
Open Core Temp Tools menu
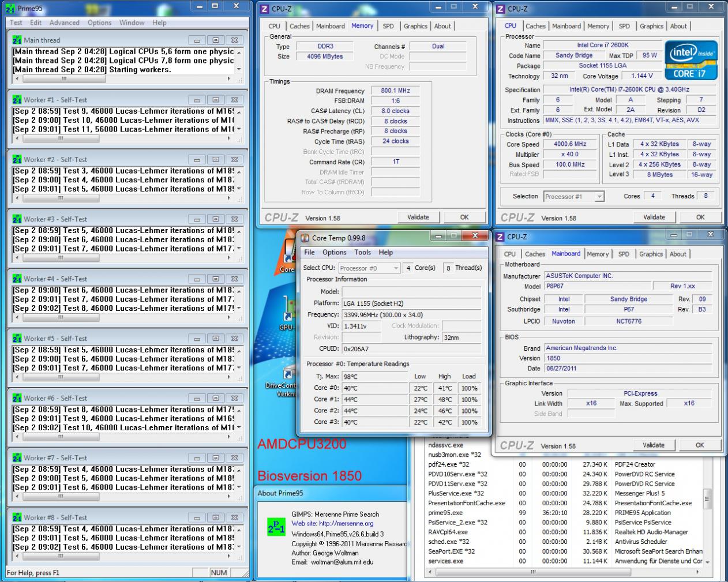coord(362,252)
